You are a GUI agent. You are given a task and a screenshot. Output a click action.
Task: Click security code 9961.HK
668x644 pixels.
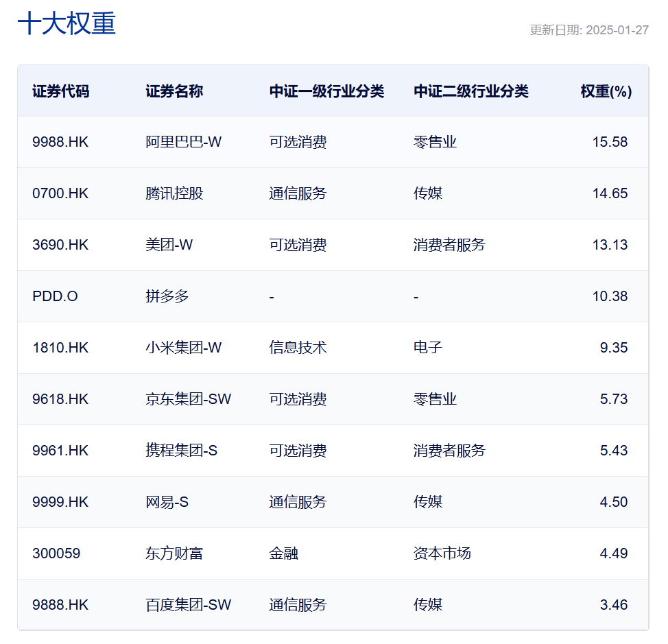pyautogui.click(x=60, y=451)
